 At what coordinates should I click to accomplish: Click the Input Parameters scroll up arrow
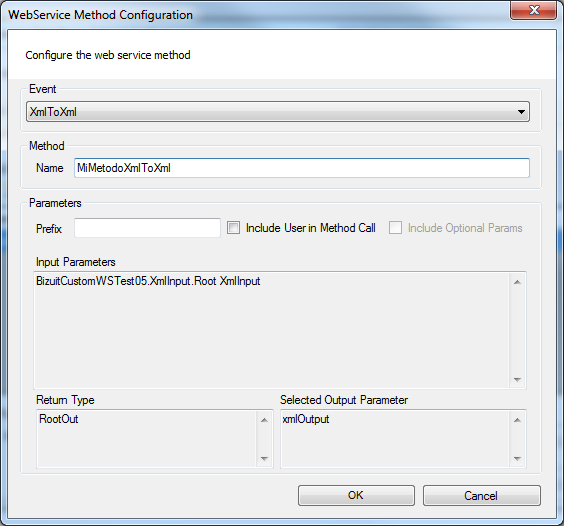coord(517,282)
